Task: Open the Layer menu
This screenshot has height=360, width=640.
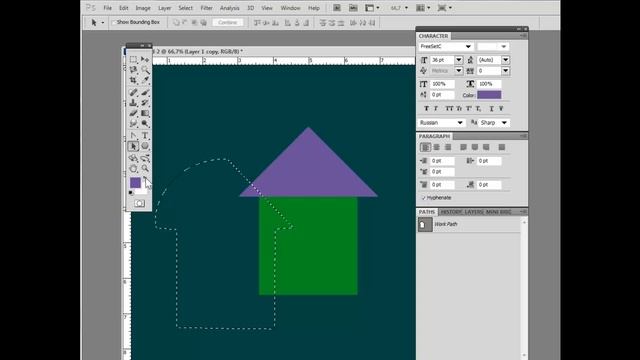Action: (164, 8)
